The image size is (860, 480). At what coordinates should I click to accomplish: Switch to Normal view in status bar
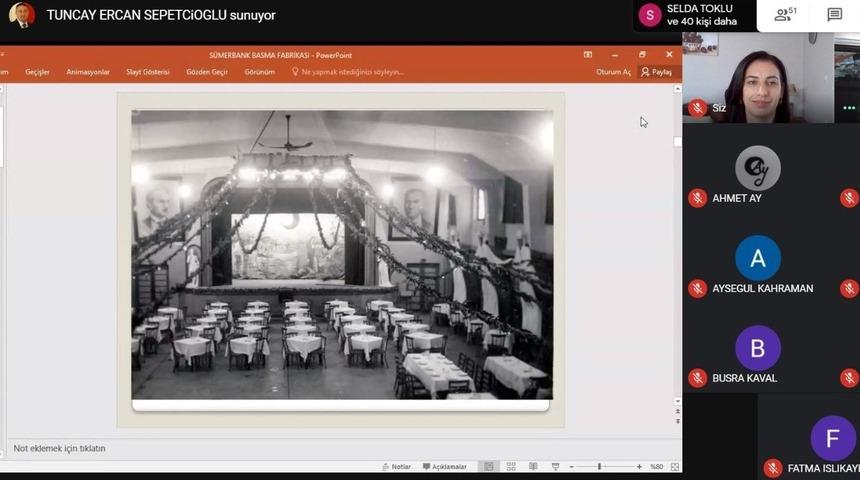[x=489, y=466]
